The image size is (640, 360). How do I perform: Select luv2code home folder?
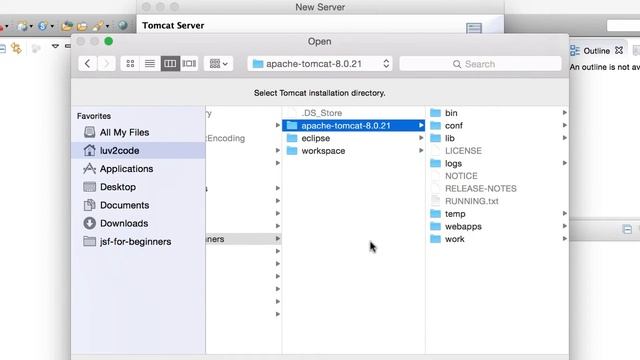[x=138, y=151]
